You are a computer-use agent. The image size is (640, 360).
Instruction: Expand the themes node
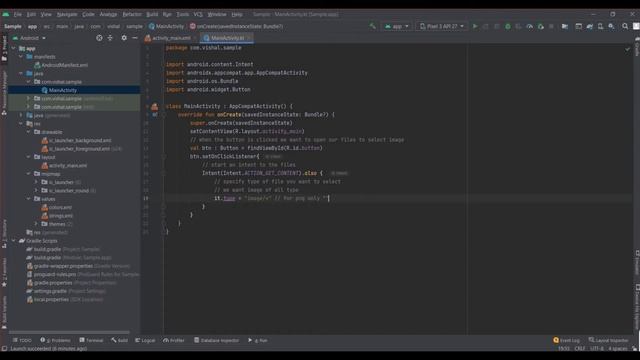[x=36, y=224]
